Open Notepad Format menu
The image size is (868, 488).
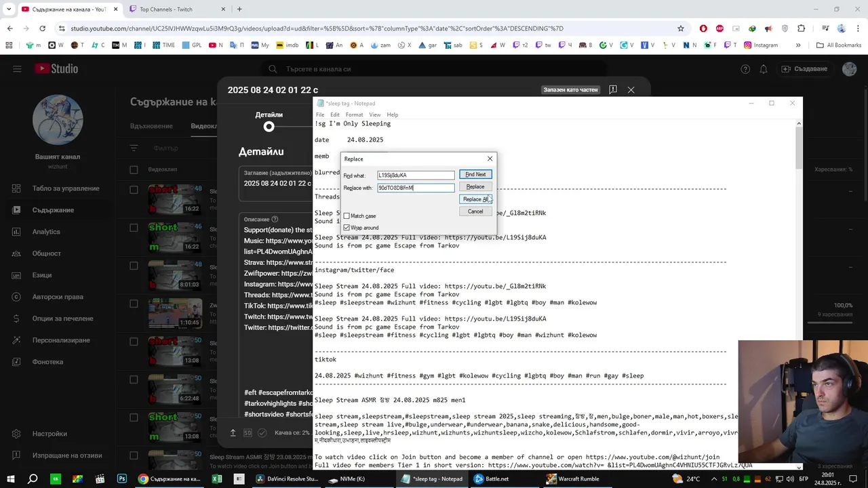point(354,115)
